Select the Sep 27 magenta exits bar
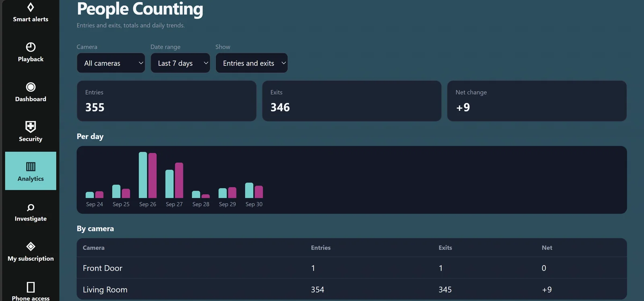Screen dimensions: 644x301 point(179,180)
